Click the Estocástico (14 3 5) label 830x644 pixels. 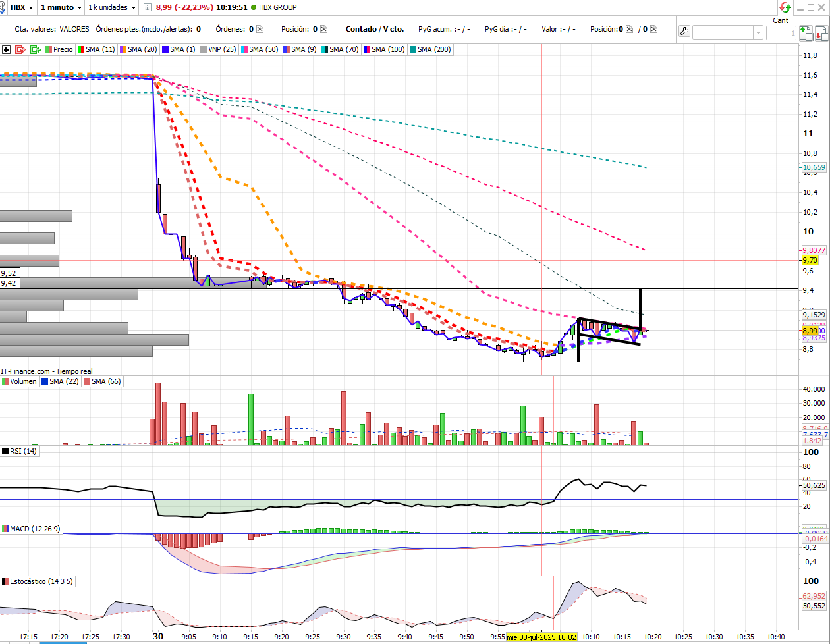[38, 581]
